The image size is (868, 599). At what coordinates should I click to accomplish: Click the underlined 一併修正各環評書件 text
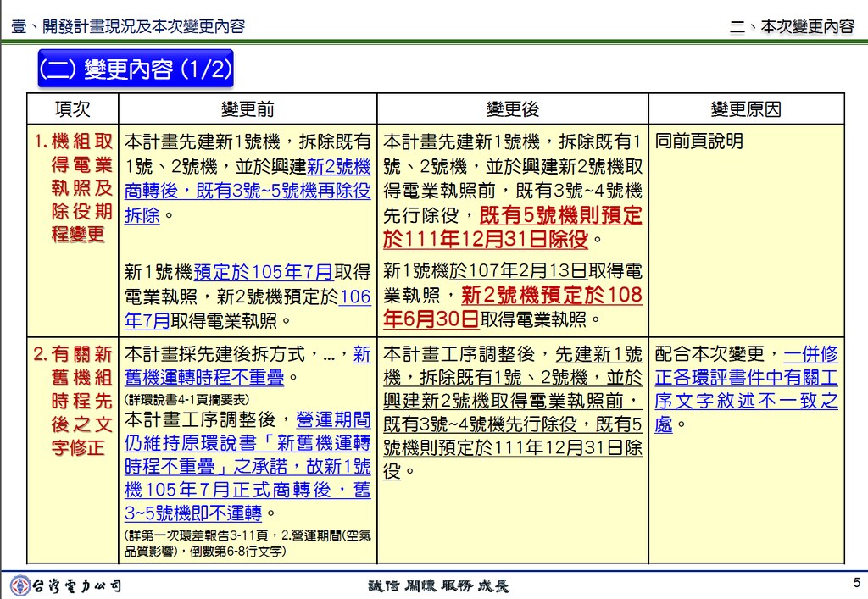click(x=746, y=366)
